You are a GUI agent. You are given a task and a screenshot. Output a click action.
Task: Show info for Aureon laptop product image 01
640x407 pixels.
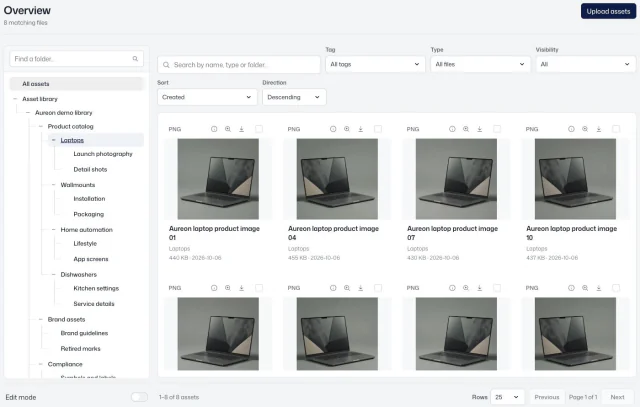[214, 129]
